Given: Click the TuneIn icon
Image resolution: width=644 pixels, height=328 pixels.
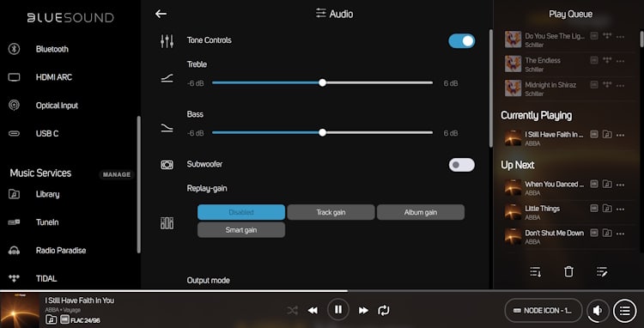Looking at the screenshot, I should [x=15, y=222].
